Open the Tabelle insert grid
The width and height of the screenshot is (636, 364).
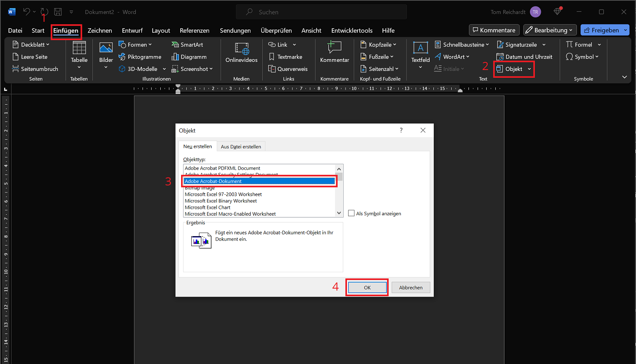tap(79, 56)
